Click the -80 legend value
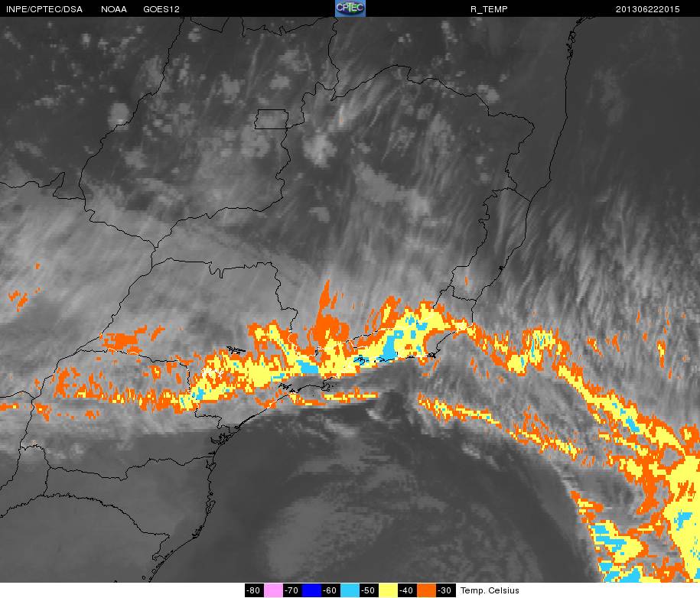The width and height of the screenshot is (700, 598). 255,590
